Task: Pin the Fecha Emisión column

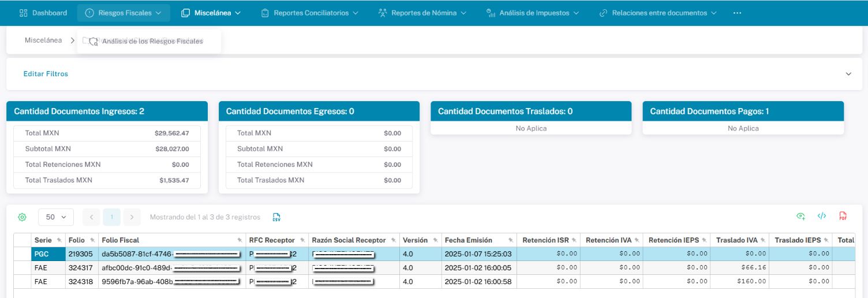Action: point(510,240)
